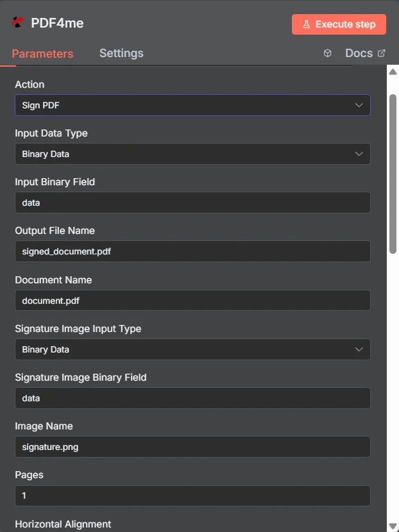Switch to the Settings tab
Screen dimensions: 399x532
coord(121,53)
